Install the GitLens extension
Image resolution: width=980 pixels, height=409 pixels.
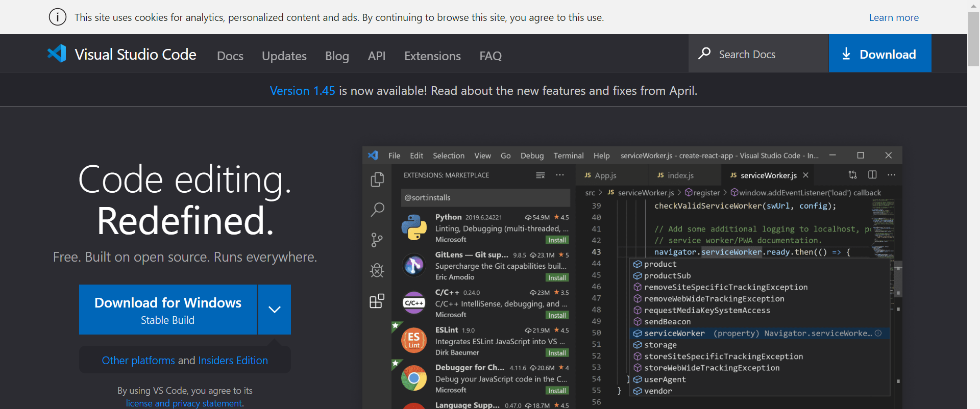(557, 277)
